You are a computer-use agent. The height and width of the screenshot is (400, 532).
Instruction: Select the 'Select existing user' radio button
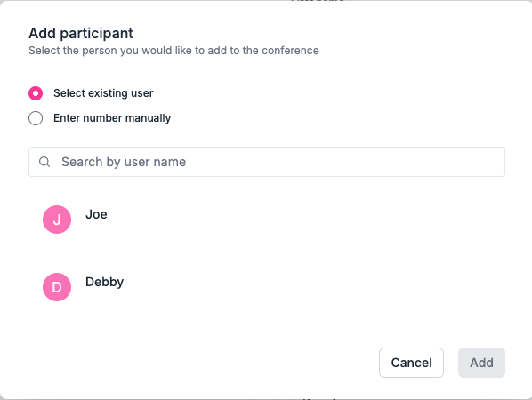click(36, 93)
